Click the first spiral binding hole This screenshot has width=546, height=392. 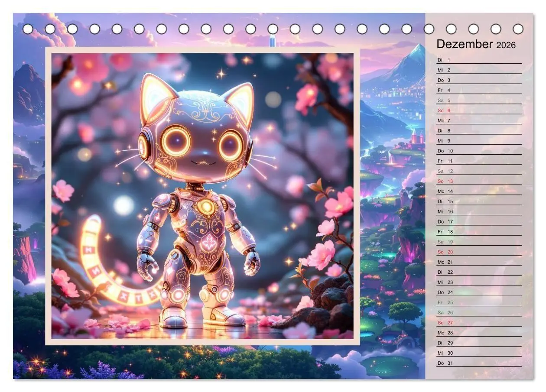(28, 29)
